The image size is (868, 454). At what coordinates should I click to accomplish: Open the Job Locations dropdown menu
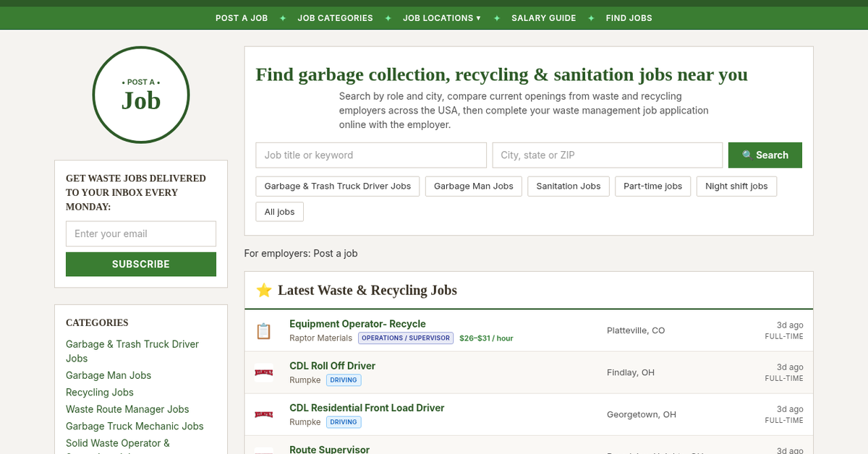[x=442, y=18]
